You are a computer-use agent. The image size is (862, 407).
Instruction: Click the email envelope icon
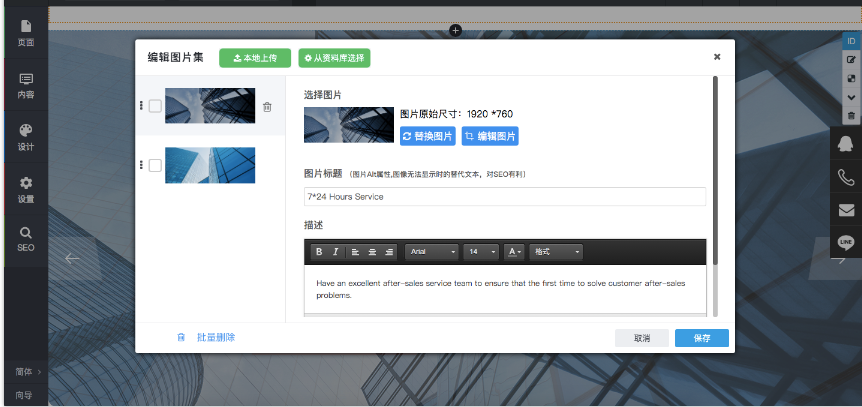(x=845, y=210)
